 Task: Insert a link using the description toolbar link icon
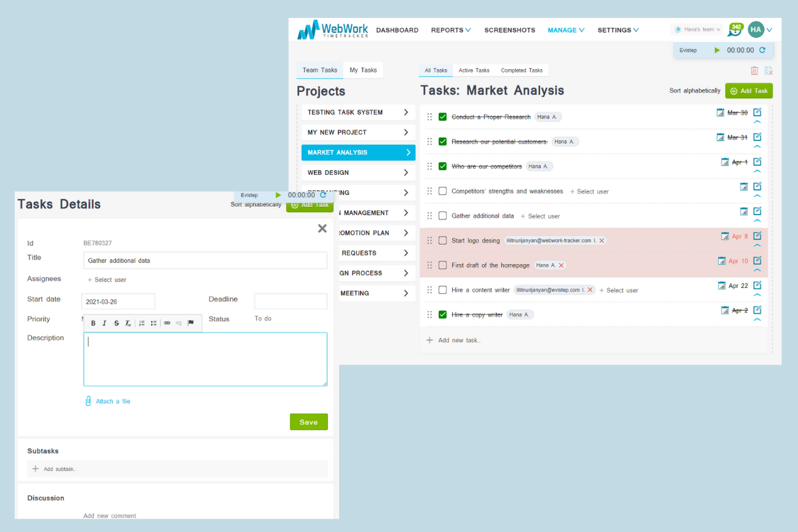[167, 323]
